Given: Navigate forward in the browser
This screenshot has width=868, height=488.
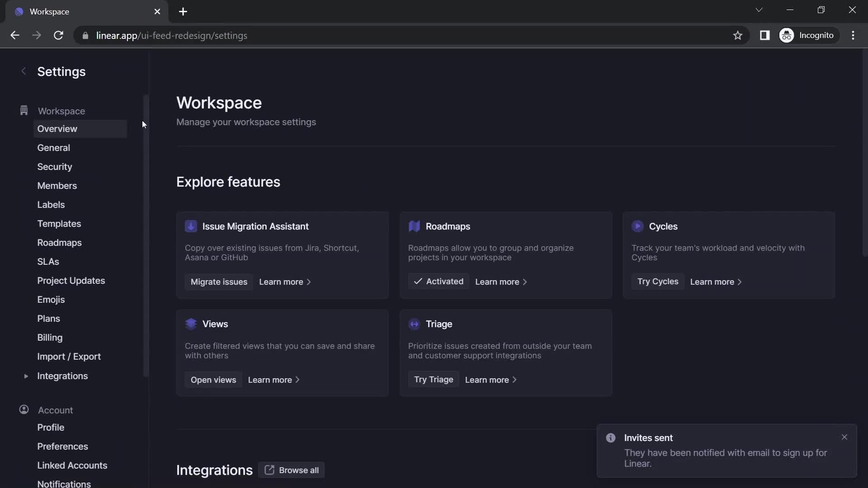Looking at the screenshot, I should tap(37, 35).
